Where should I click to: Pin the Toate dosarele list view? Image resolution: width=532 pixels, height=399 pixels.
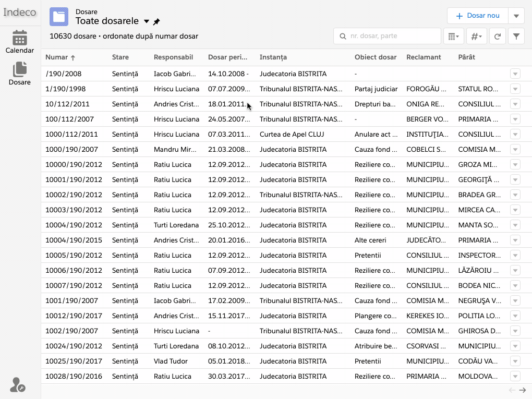[x=156, y=22]
